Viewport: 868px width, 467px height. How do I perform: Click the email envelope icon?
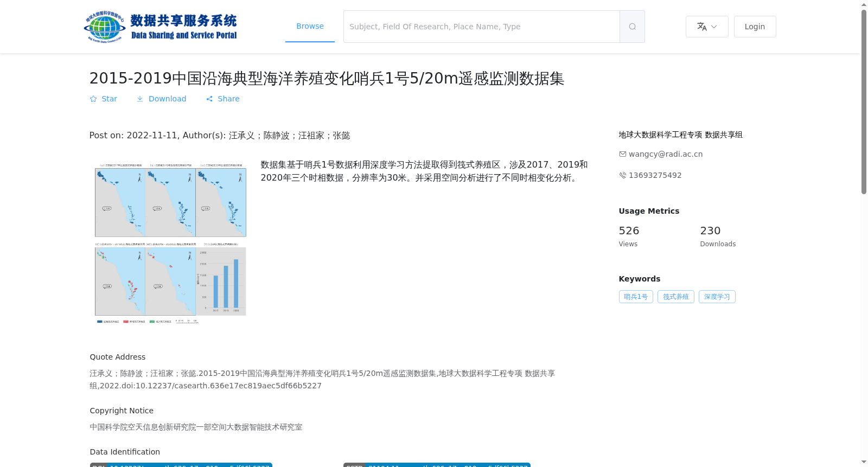click(623, 154)
